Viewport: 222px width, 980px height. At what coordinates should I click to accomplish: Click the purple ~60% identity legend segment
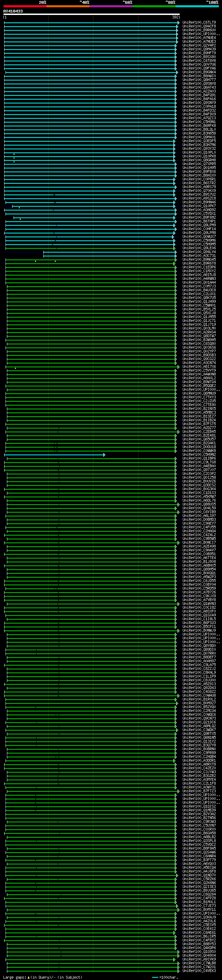tap(111, 6)
